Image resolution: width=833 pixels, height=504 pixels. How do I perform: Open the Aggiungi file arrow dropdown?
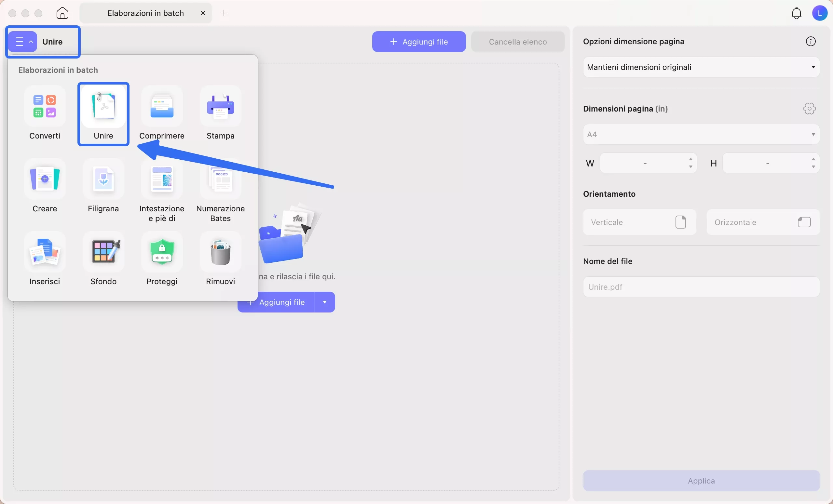click(324, 302)
